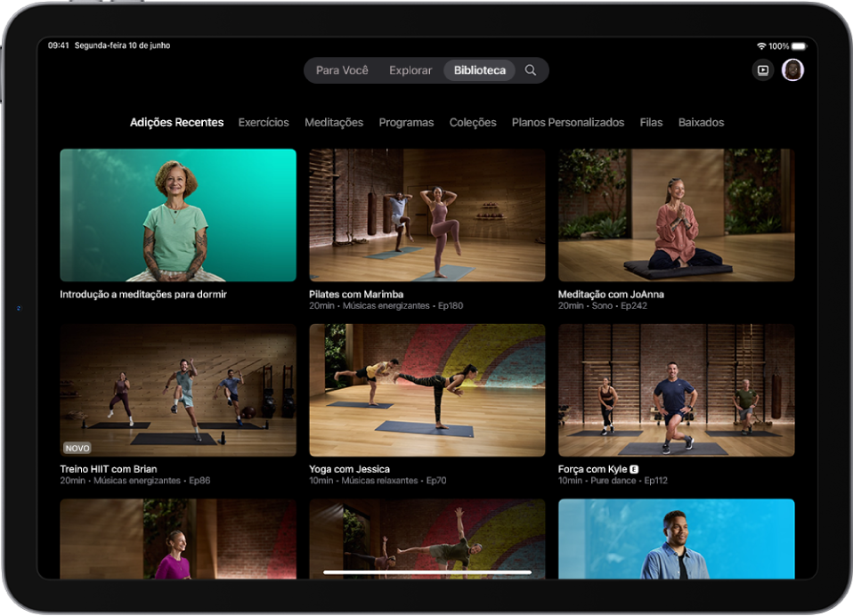The height and width of the screenshot is (616, 853).
Task: Select the Biblioteca tab
Action: [479, 70]
